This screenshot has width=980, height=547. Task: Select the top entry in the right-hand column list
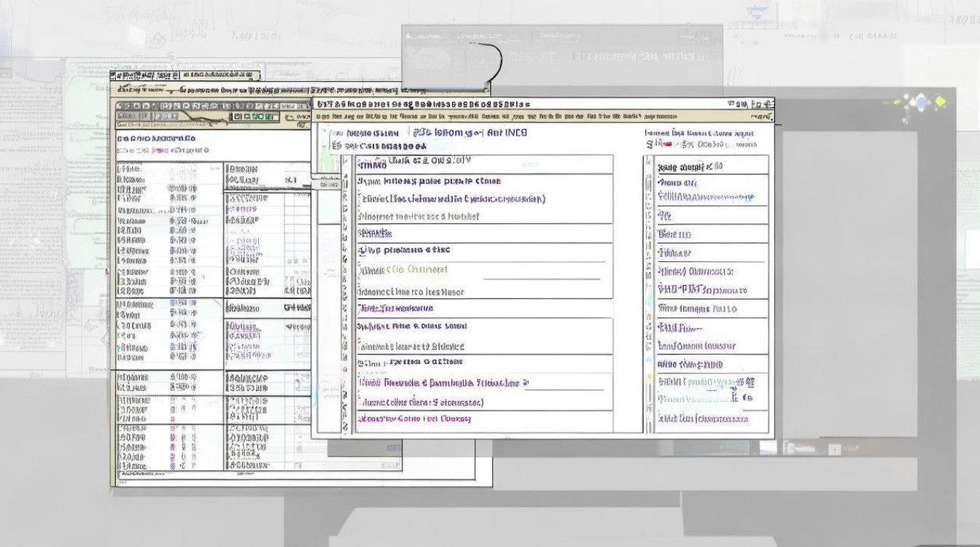(712, 166)
